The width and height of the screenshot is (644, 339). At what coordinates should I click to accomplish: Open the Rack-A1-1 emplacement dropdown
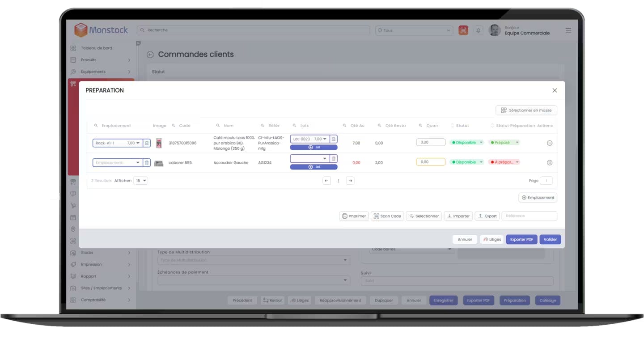pos(118,143)
